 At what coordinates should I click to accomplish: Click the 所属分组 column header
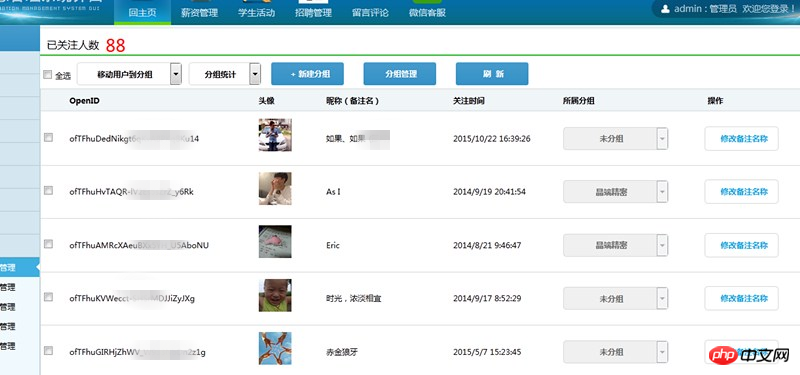tap(579, 101)
